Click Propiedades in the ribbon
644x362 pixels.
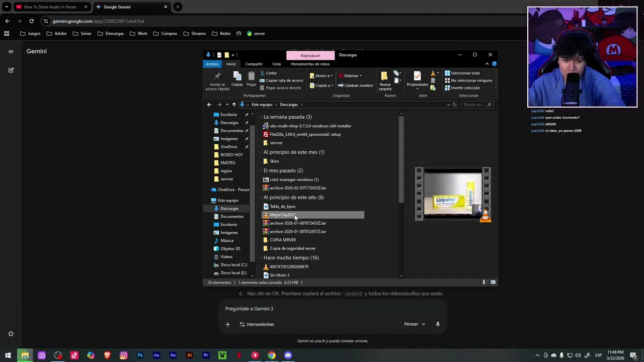tap(417, 79)
